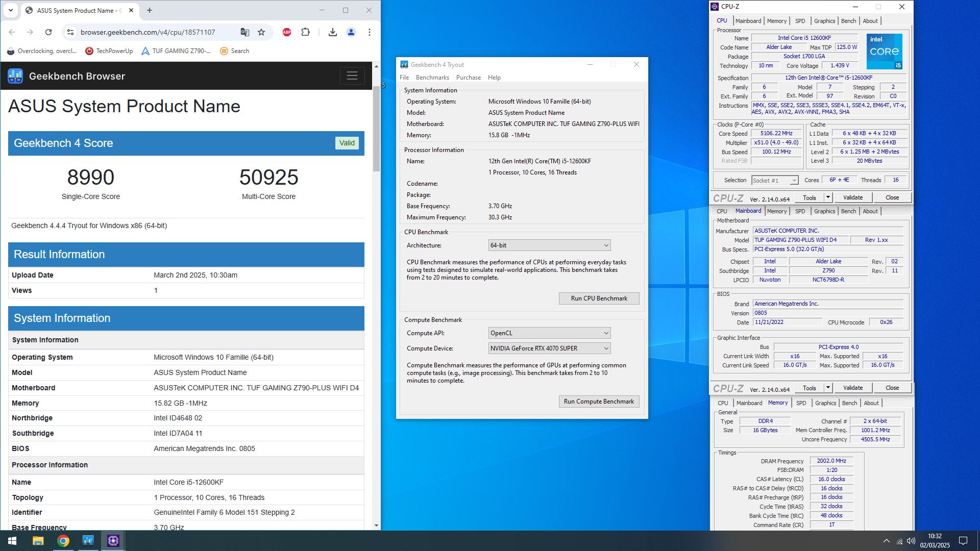Open the ABP extension icon
Viewport: 980px width, 551px height.
click(x=287, y=32)
